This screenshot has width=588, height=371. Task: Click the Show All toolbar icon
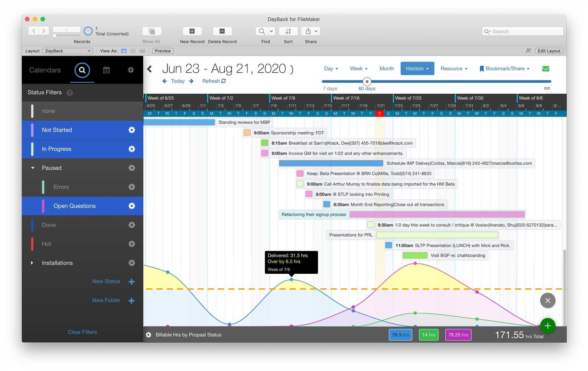(x=152, y=31)
